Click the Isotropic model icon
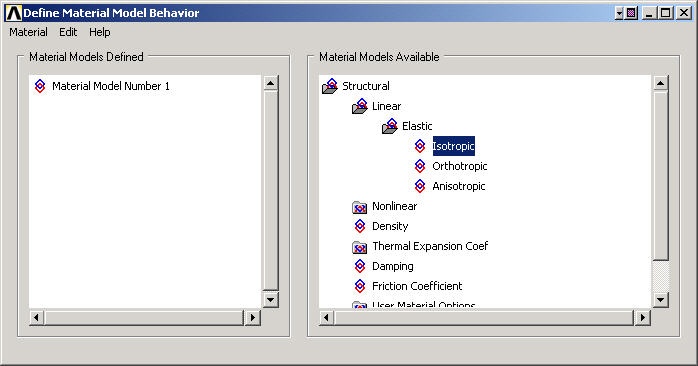 click(420, 146)
